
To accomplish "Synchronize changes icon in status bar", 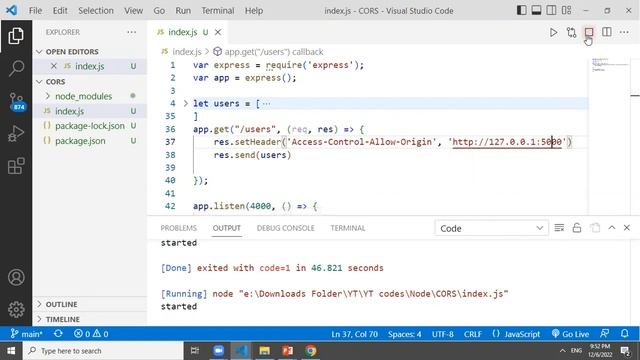I will point(58,333).
